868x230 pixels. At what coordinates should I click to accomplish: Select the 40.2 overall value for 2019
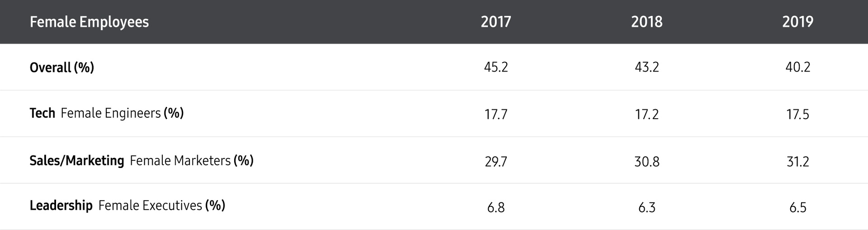click(798, 67)
